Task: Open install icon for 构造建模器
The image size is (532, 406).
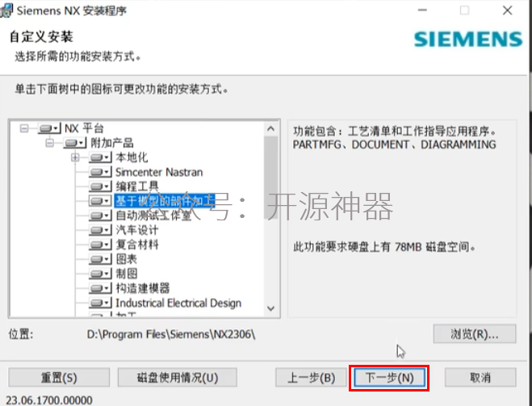Action: tap(100, 288)
